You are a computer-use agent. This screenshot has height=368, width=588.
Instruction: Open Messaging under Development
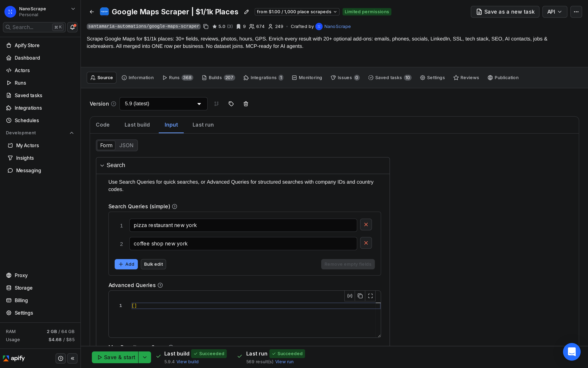(40, 171)
